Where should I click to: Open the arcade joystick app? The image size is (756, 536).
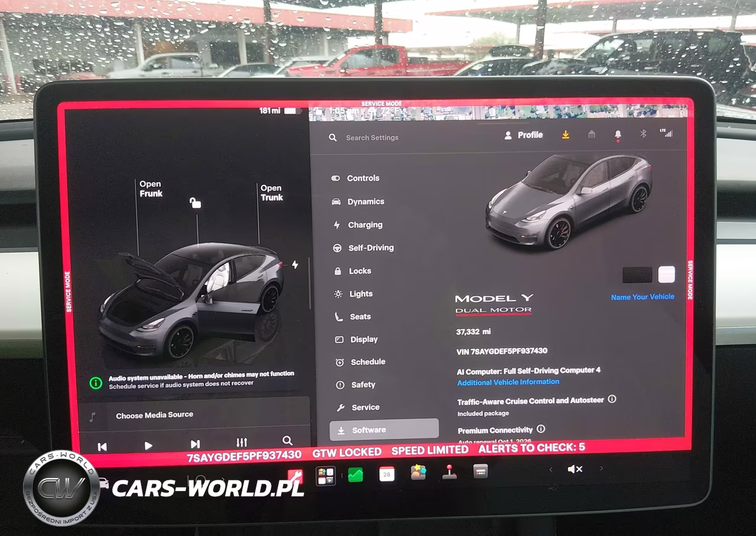coord(449,472)
